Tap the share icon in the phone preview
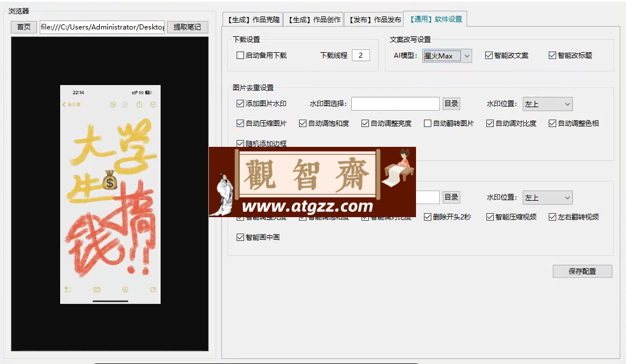This screenshot has width=626, height=364. [139, 104]
